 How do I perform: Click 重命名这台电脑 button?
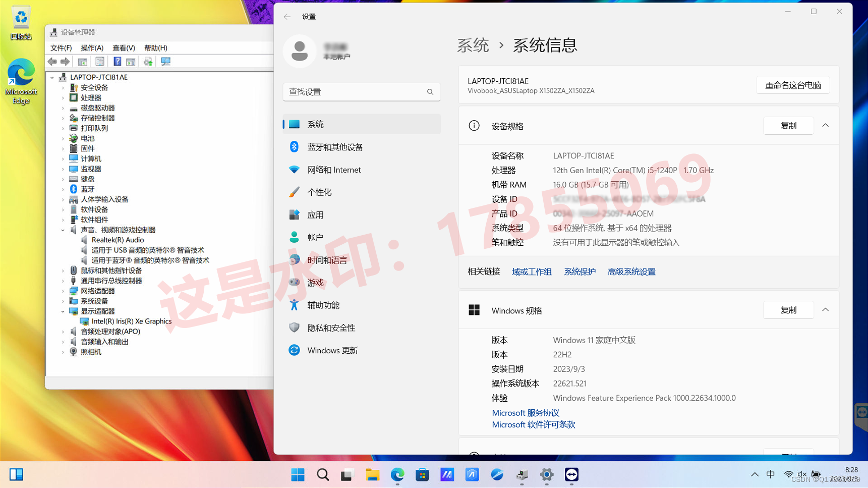(x=793, y=85)
